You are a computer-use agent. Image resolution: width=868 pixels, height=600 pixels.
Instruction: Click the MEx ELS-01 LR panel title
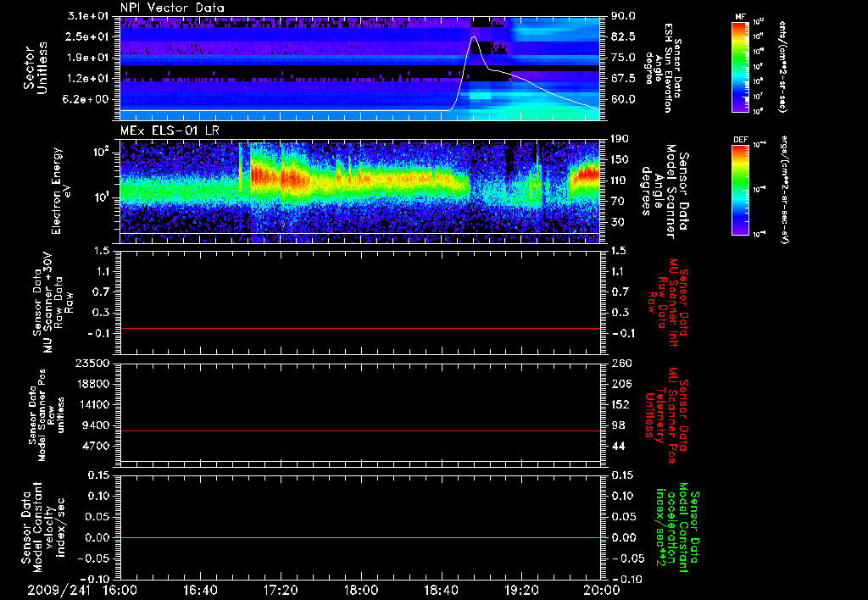(170, 131)
